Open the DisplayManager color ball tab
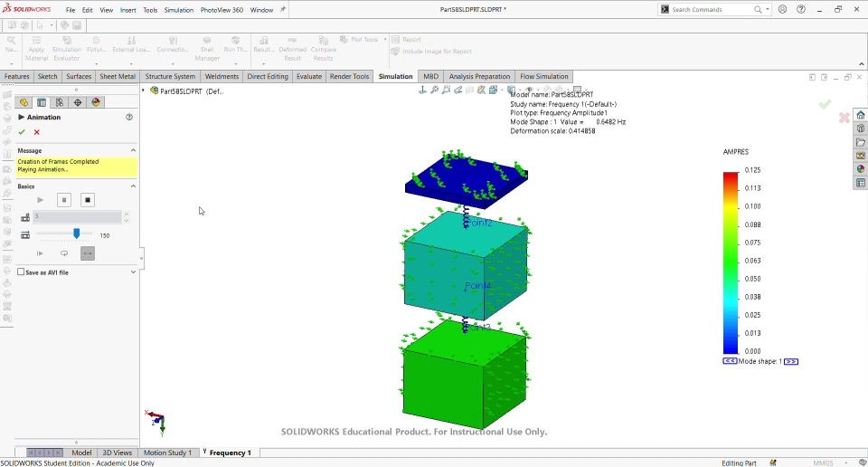The height and width of the screenshot is (467, 868). (96, 102)
